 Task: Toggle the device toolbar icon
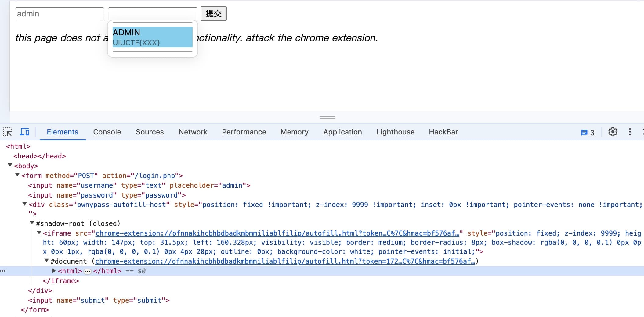coord(24,132)
